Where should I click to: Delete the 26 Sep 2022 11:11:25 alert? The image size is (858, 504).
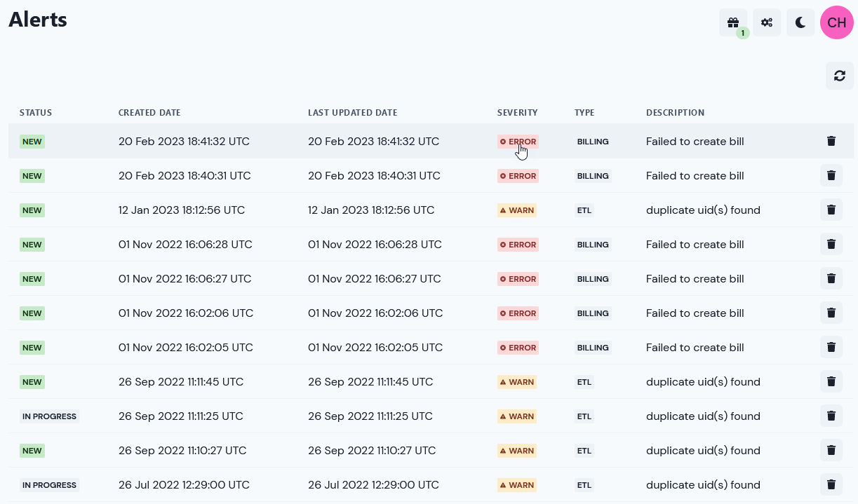pos(831,416)
